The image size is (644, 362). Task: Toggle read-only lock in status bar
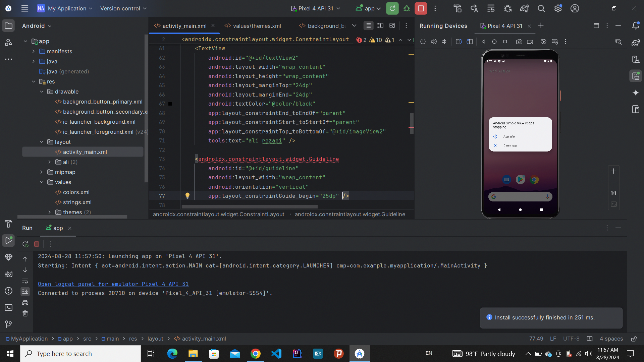[634, 339]
